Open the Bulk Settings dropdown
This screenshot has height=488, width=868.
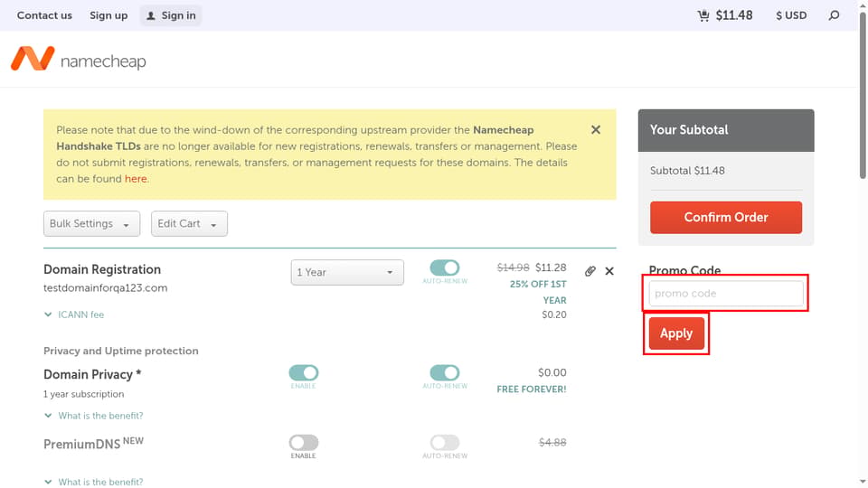point(92,223)
